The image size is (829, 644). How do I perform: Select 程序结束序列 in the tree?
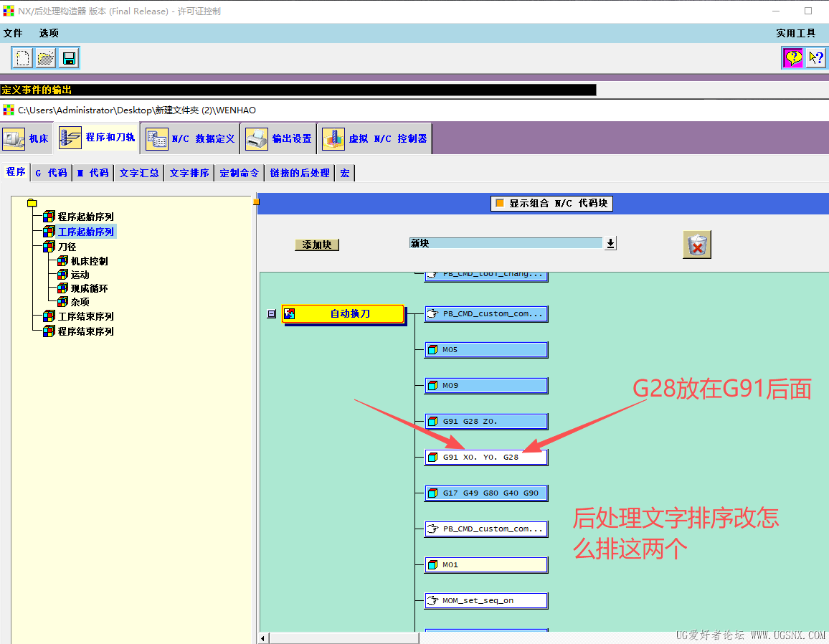[85, 331]
